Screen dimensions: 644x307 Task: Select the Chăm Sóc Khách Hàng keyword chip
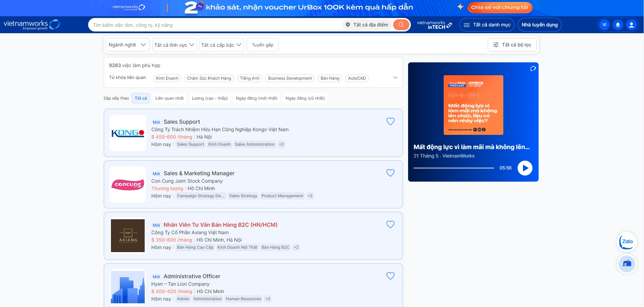209,78
